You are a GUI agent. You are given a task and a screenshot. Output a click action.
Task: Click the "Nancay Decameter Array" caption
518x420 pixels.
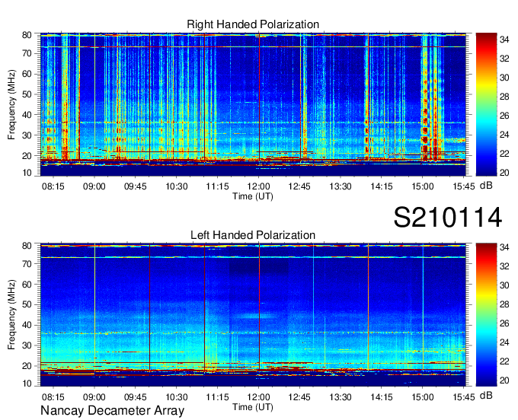coord(112,411)
